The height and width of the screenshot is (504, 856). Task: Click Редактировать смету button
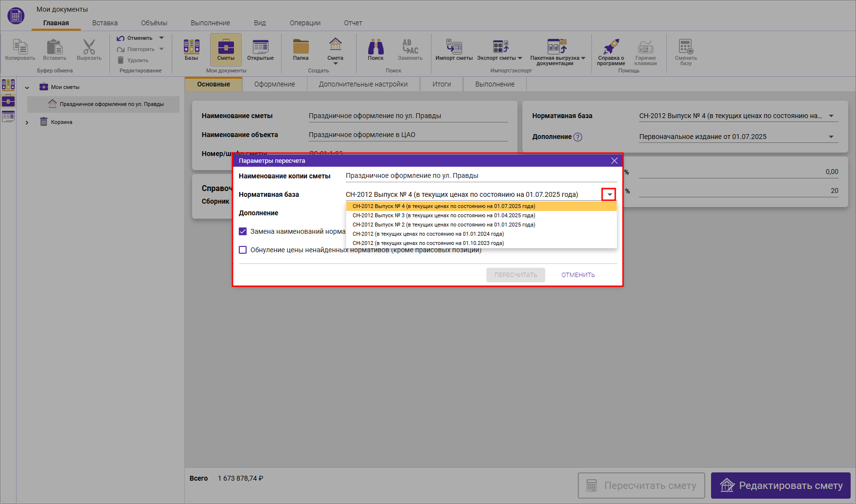pos(780,485)
